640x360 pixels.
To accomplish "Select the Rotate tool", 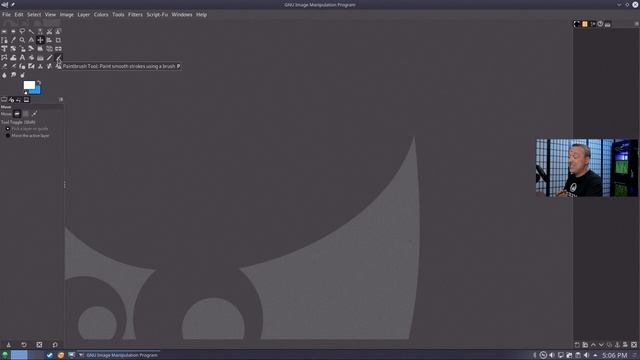I will (13, 49).
